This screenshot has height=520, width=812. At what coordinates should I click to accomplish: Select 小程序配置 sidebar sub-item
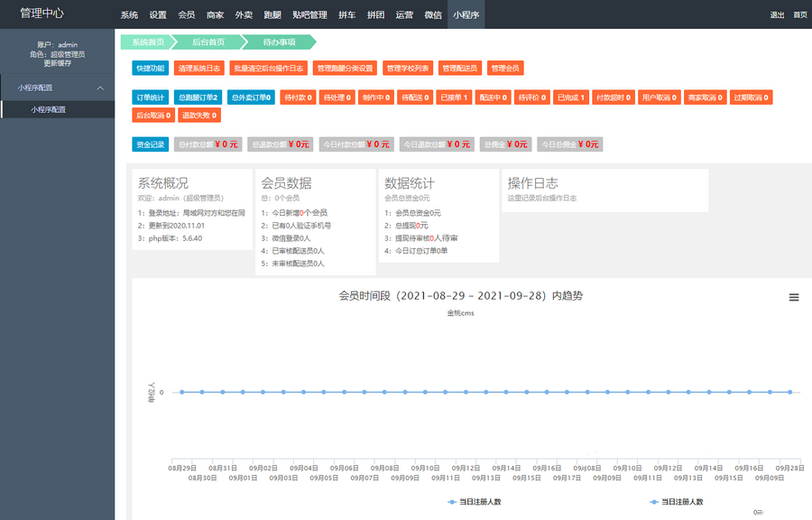pyautogui.click(x=48, y=109)
